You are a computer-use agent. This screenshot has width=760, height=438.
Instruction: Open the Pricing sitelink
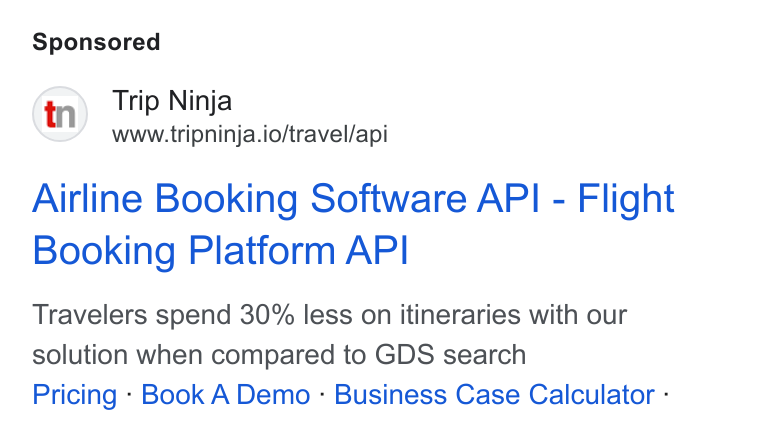click(75, 395)
